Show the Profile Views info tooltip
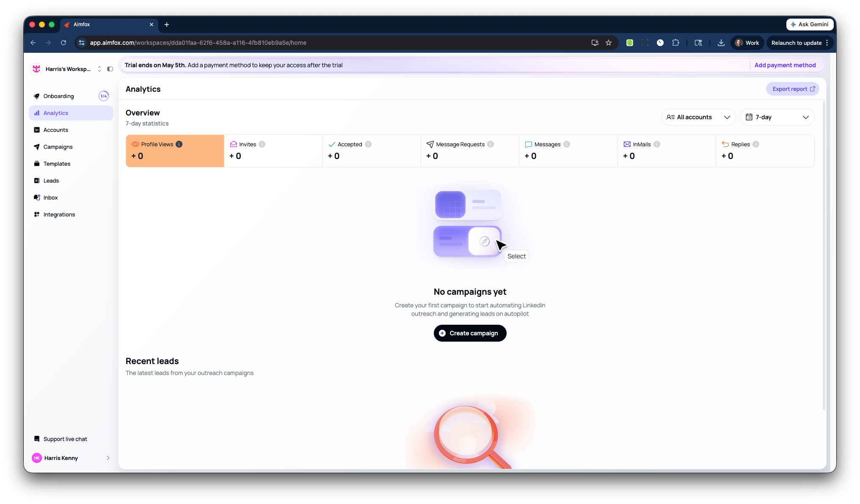Screen dimensions: 860x504 pos(179,144)
